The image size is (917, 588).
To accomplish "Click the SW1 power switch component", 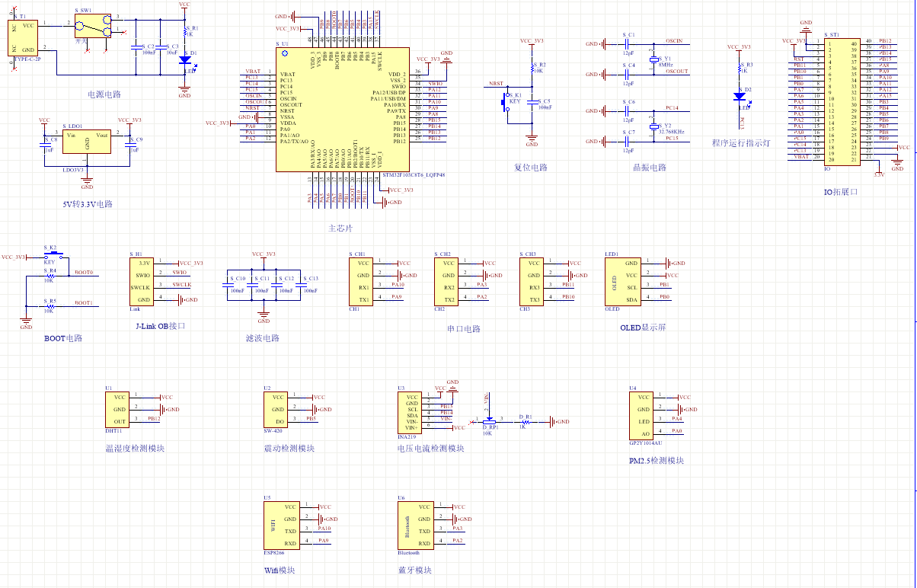I will 92,26.
